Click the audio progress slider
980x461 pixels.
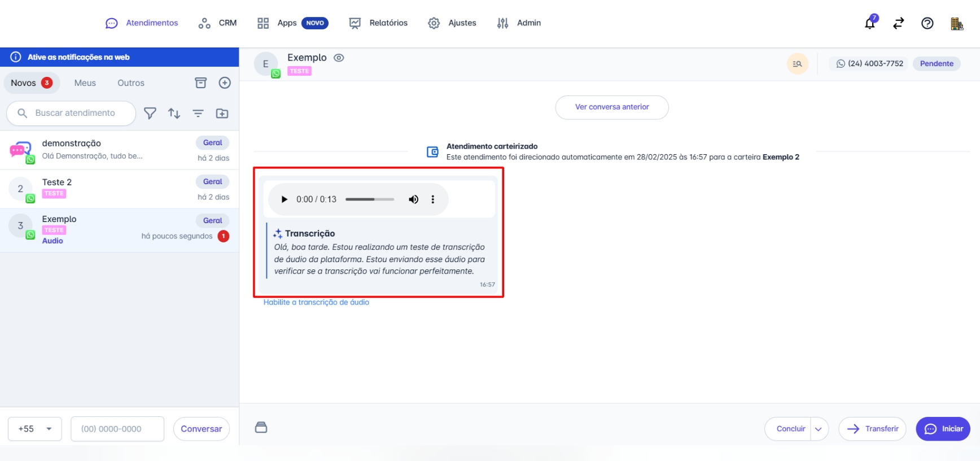click(x=370, y=199)
